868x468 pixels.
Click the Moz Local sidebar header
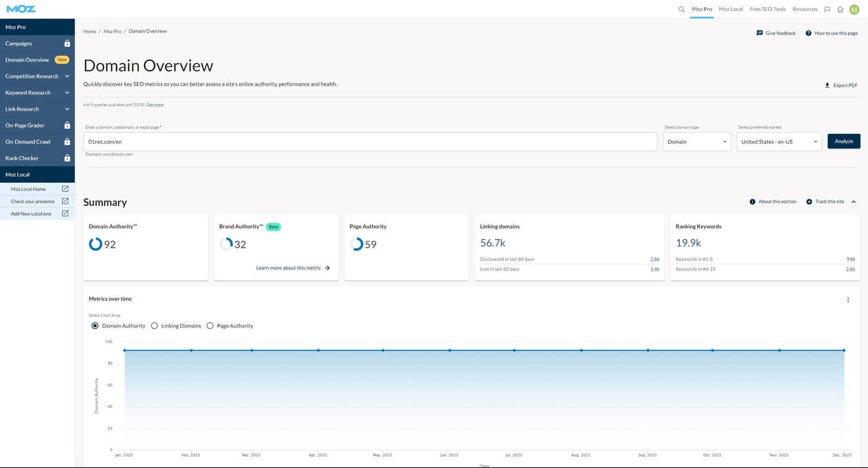pyautogui.click(x=37, y=175)
